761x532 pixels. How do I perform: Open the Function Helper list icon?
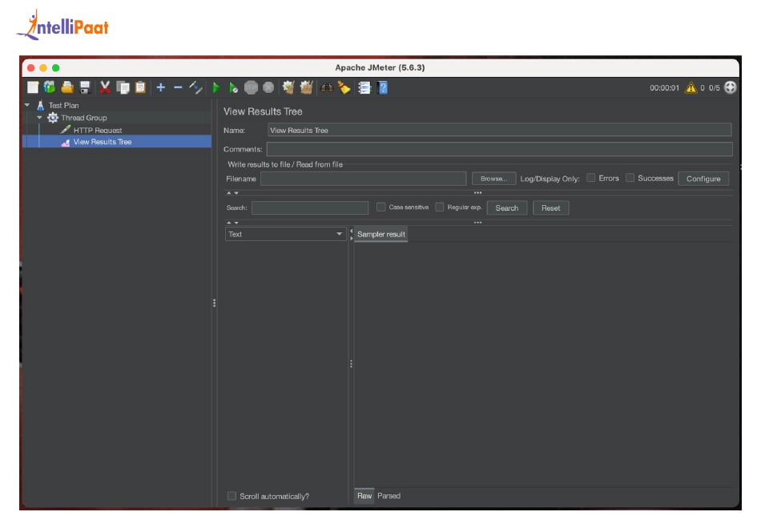click(x=364, y=87)
